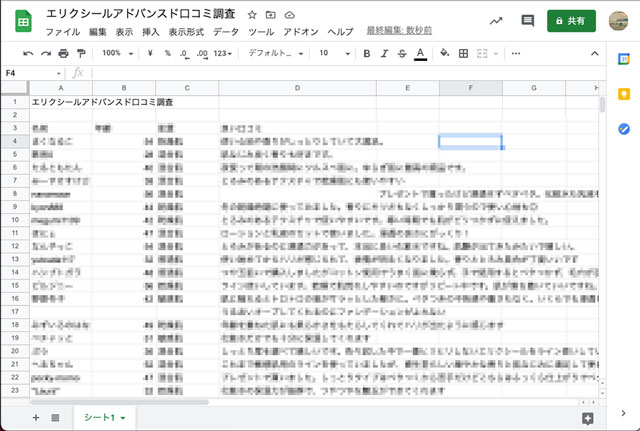
Task: Open the all sheets list icon
Action: pos(55,418)
